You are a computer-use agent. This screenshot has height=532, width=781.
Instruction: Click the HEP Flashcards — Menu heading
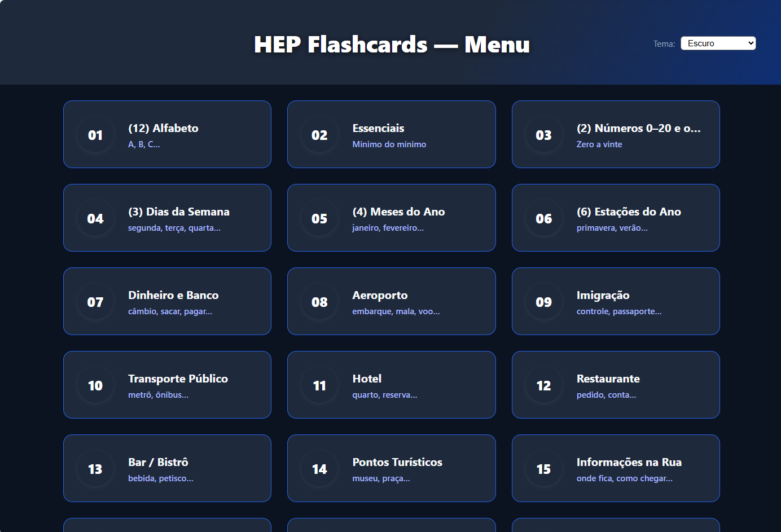(x=392, y=45)
